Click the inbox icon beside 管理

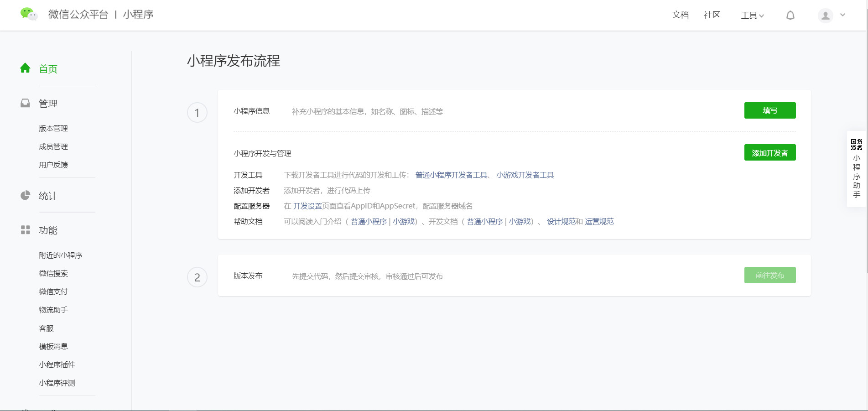tap(25, 103)
